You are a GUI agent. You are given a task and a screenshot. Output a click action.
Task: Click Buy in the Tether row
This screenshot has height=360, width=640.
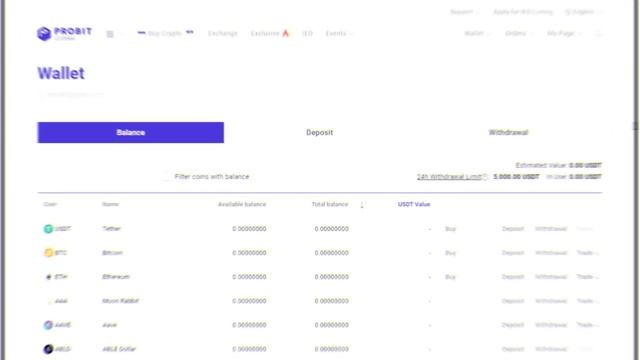pos(450,229)
